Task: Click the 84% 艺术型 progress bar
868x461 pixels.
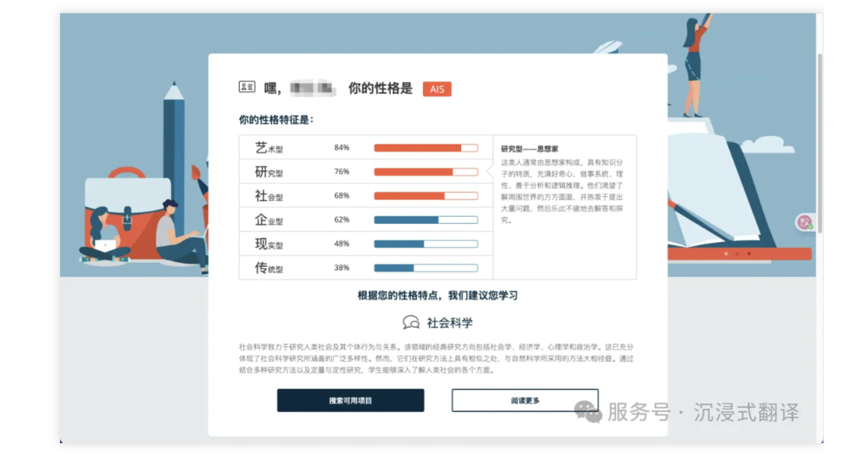Action: pyautogui.click(x=426, y=148)
